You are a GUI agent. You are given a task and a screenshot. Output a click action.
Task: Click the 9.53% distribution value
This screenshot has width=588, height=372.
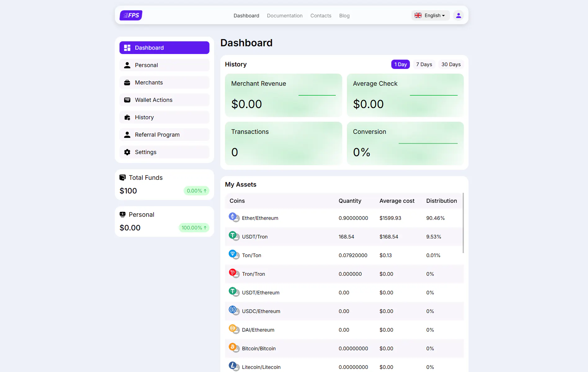click(434, 237)
